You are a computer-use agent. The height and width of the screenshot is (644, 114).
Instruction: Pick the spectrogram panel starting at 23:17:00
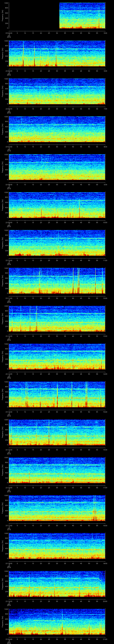(57, 508)
